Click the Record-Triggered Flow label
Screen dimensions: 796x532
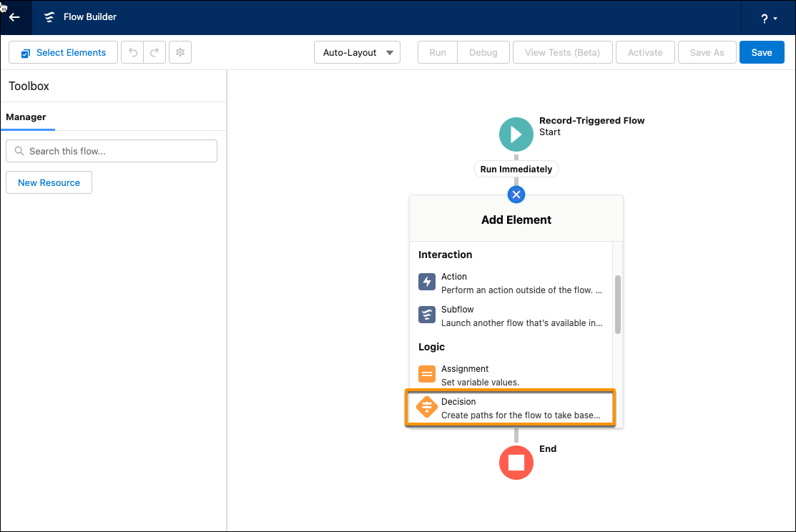click(x=592, y=120)
